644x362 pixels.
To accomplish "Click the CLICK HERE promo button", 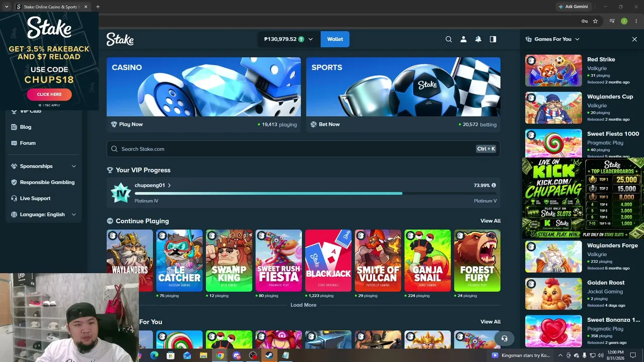I will point(49,95).
